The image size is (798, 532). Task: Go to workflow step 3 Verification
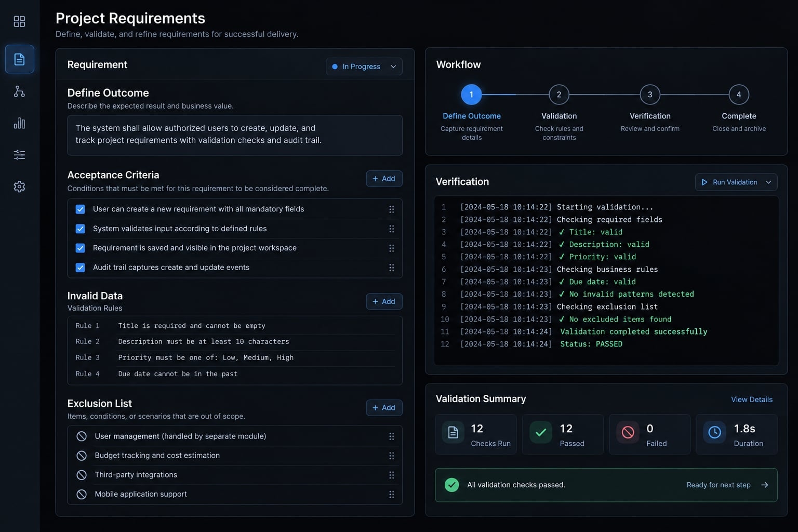650,95
